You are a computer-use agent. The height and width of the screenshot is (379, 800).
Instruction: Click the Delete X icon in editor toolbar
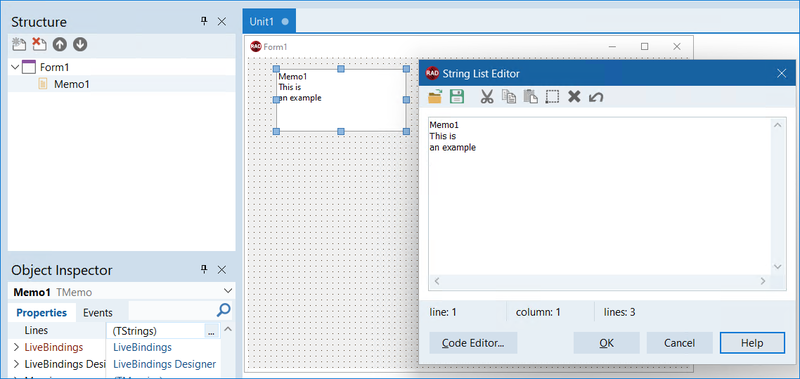(x=574, y=96)
